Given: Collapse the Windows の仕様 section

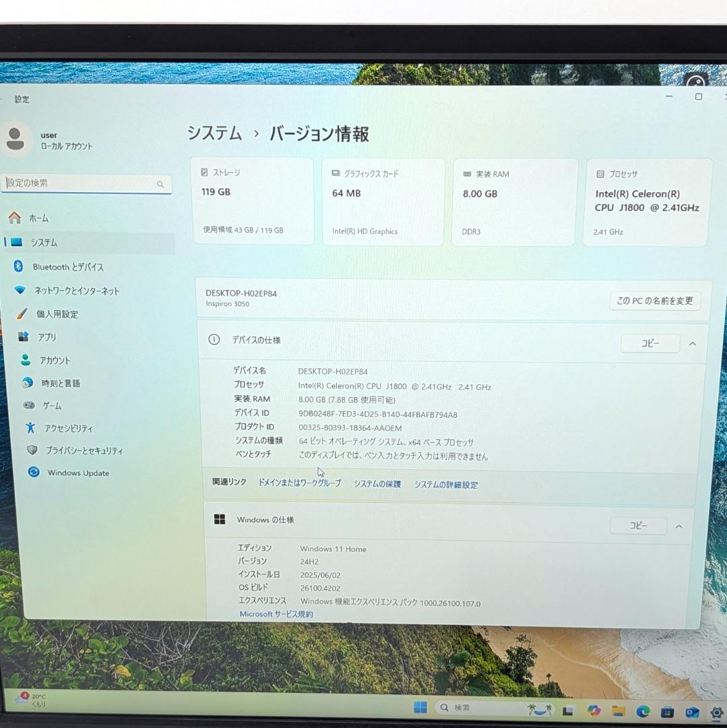Looking at the screenshot, I should 679,526.
